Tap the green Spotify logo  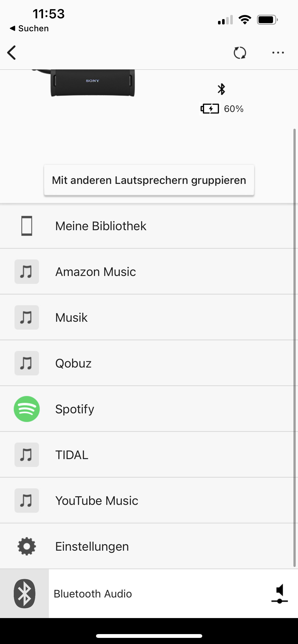[27, 409]
